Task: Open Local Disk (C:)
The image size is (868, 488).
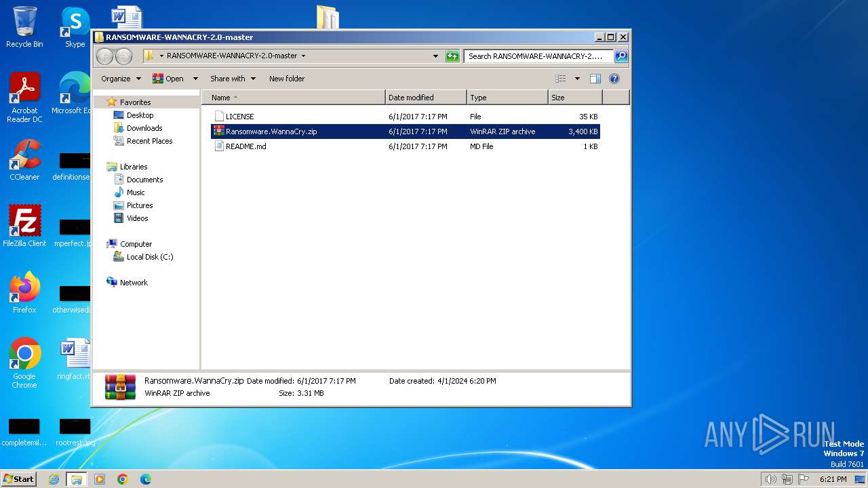Action: pos(150,257)
